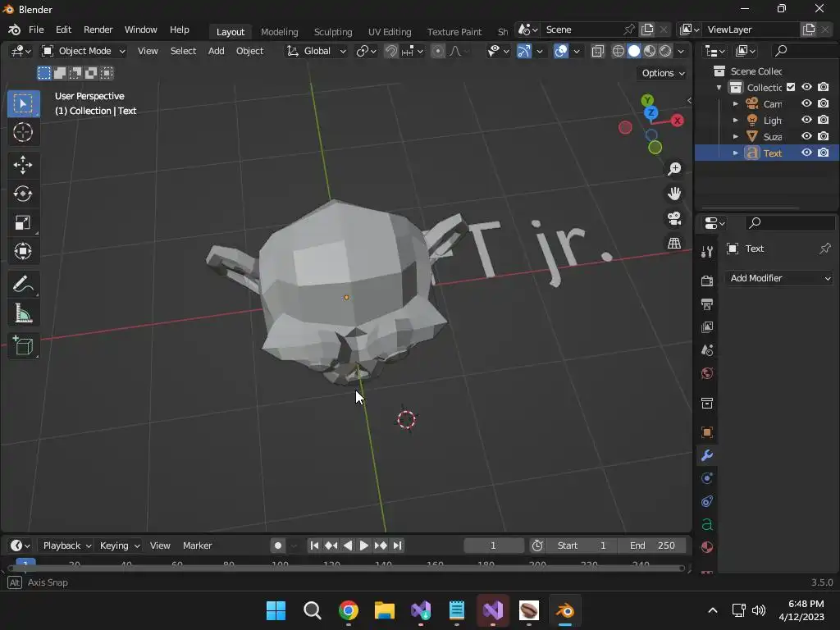Image resolution: width=840 pixels, height=630 pixels.
Task: Toggle auto keying record button
Action: (277, 546)
